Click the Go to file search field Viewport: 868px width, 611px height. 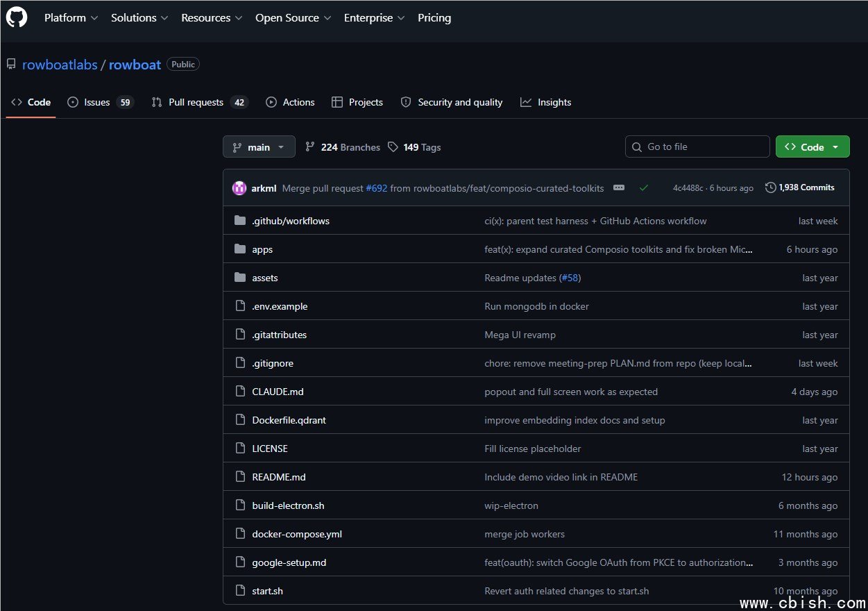697,147
